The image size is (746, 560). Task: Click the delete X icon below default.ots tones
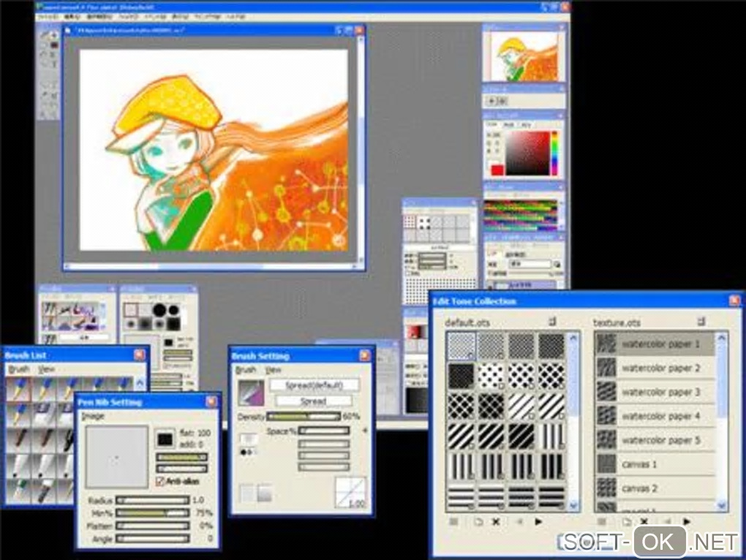coord(496,521)
